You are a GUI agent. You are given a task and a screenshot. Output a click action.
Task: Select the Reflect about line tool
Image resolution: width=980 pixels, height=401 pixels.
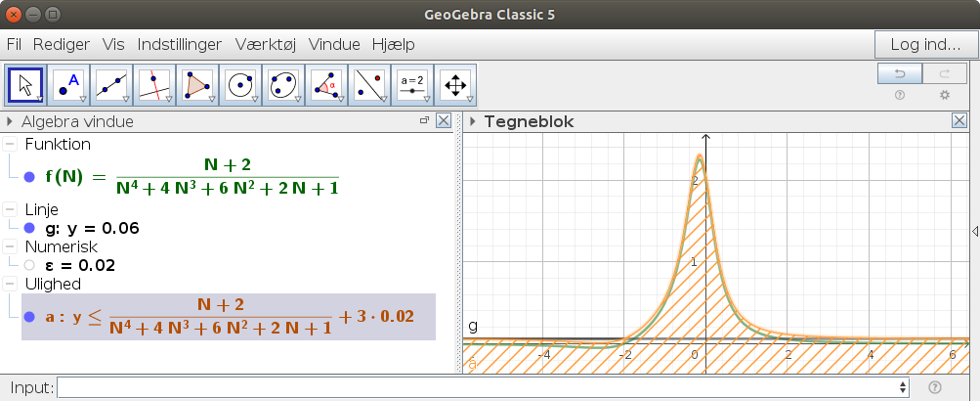tap(370, 85)
